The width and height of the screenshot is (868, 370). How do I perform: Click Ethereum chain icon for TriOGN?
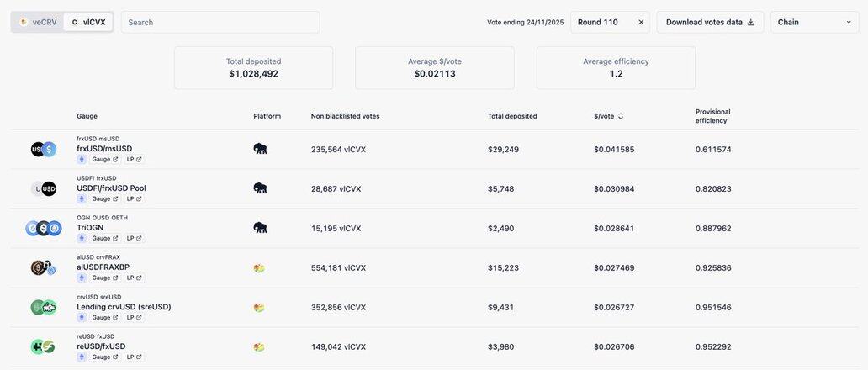tap(82, 238)
